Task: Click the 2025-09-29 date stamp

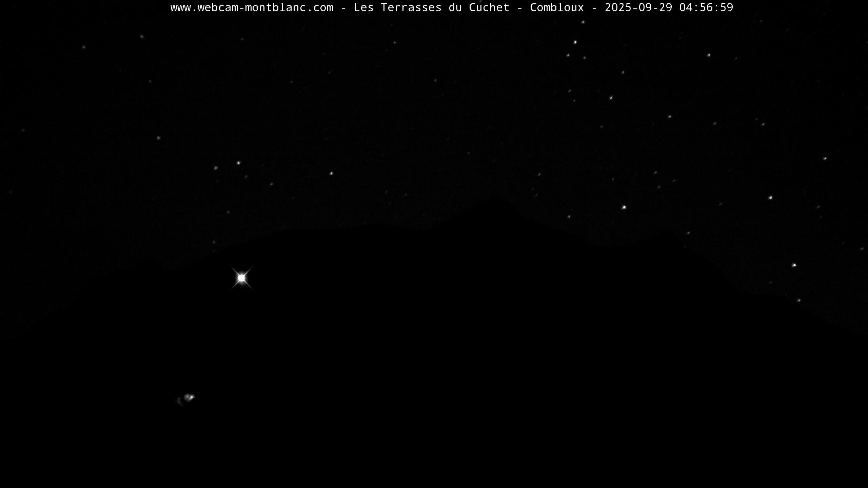Action: point(638,7)
